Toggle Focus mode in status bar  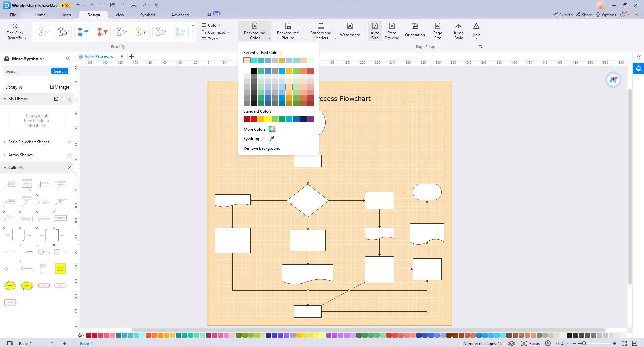pyautogui.click(x=530, y=343)
